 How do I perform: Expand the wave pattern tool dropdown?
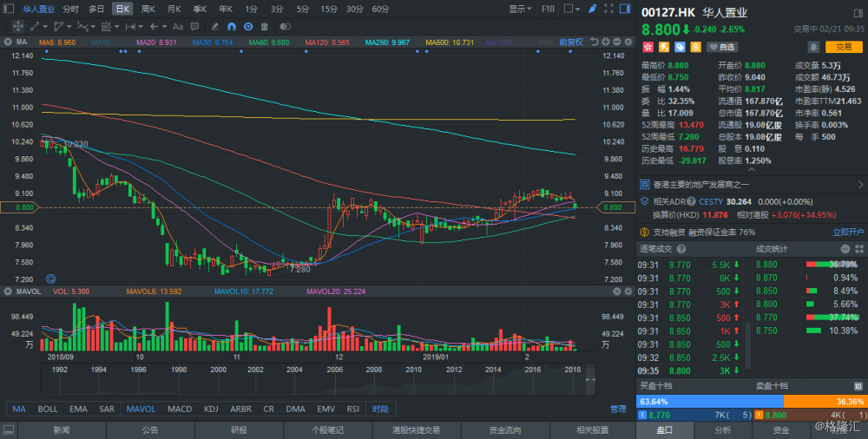pyautogui.click(x=93, y=26)
